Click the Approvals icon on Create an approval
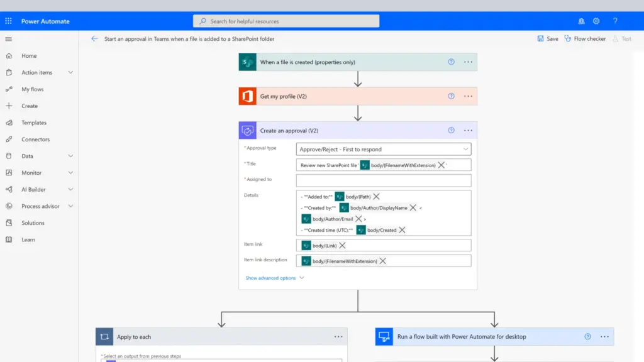The width and height of the screenshot is (644, 362). [x=247, y=130]
